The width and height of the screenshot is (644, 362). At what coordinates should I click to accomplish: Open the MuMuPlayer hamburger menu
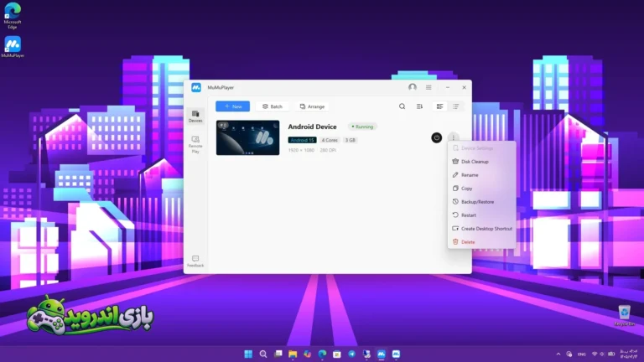pos(428,87)
